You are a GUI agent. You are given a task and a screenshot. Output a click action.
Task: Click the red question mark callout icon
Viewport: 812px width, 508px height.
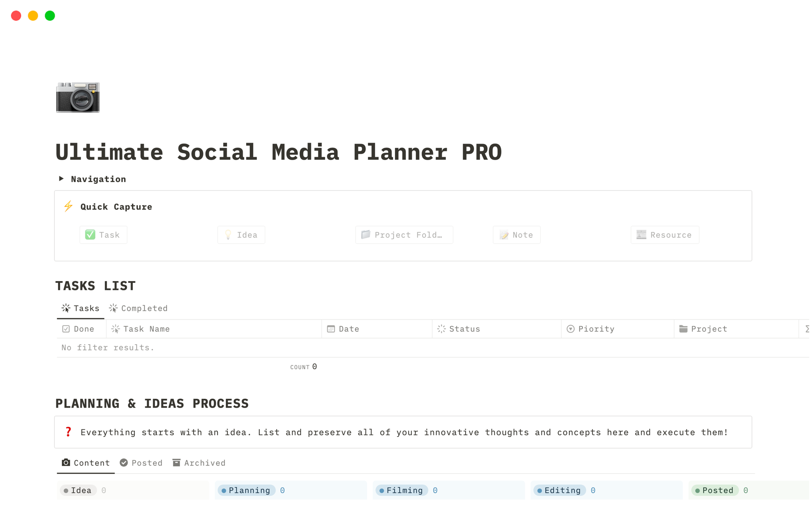pyautogui.click(x=69, y=432)
